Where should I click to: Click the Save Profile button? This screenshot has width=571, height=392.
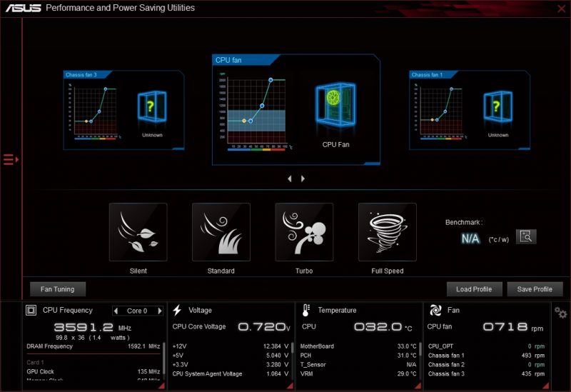pos(535,289)
